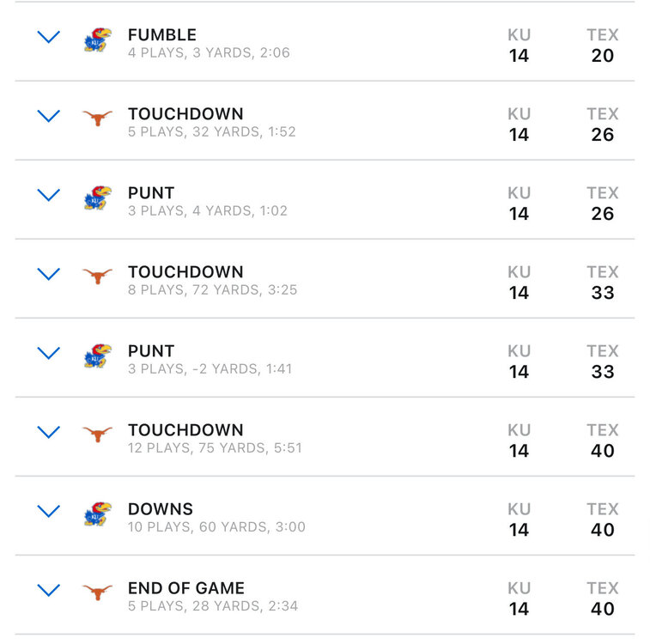Click the Jayhawks logo on the -2 yard punt drive
650x644 pixels.
[97, 356]
